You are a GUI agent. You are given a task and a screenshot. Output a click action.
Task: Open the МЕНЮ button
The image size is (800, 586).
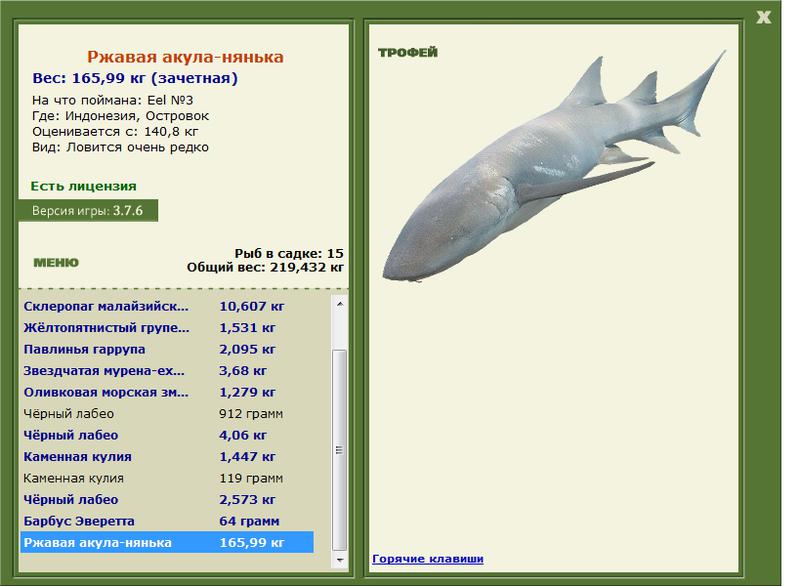coord(56,263)
